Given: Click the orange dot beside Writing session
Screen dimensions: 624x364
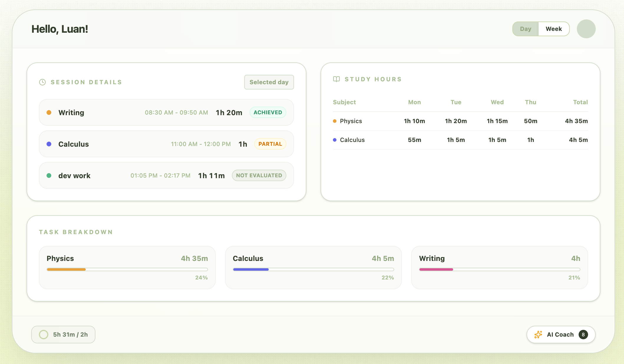Looking at the screenshot, I should [49, 112].
